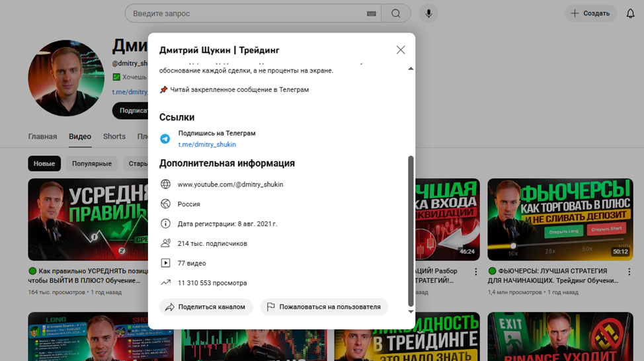Open the LONG SHORT screener video thumbnail

point(88,337)
